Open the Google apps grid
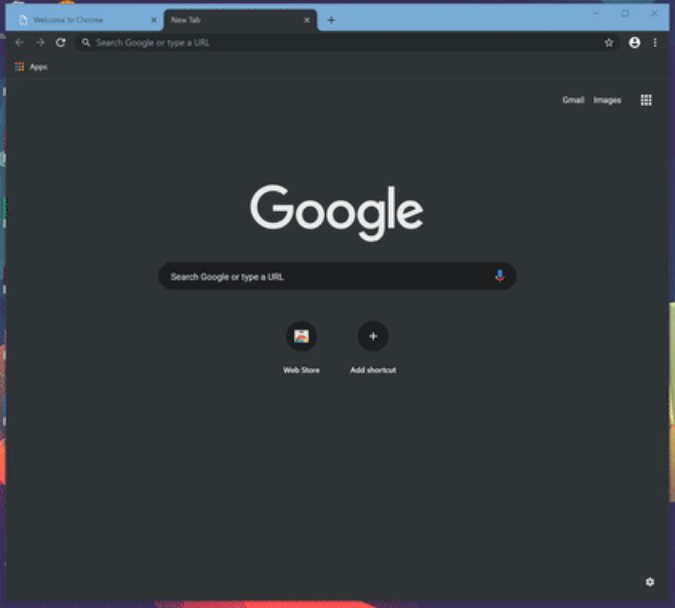 click(646, 100)
